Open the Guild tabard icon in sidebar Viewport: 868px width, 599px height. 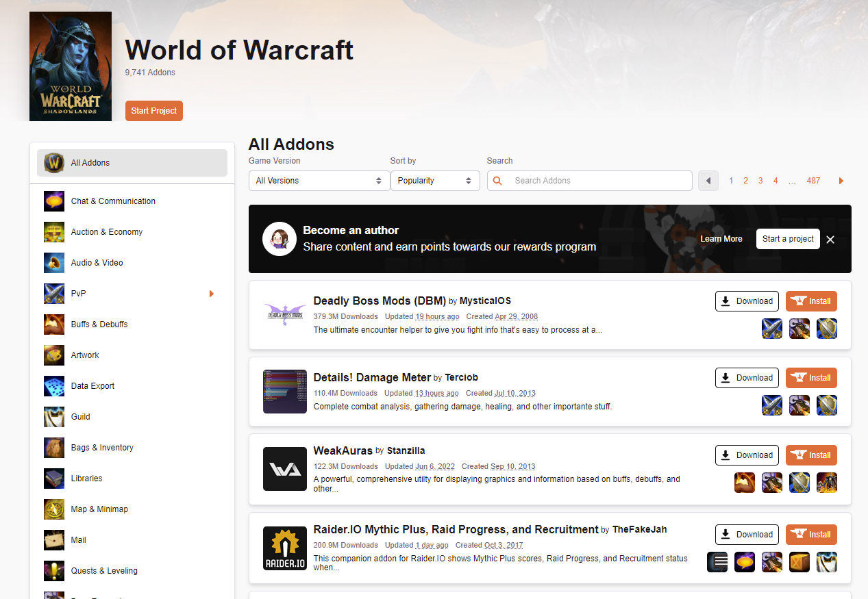[54, 417]
